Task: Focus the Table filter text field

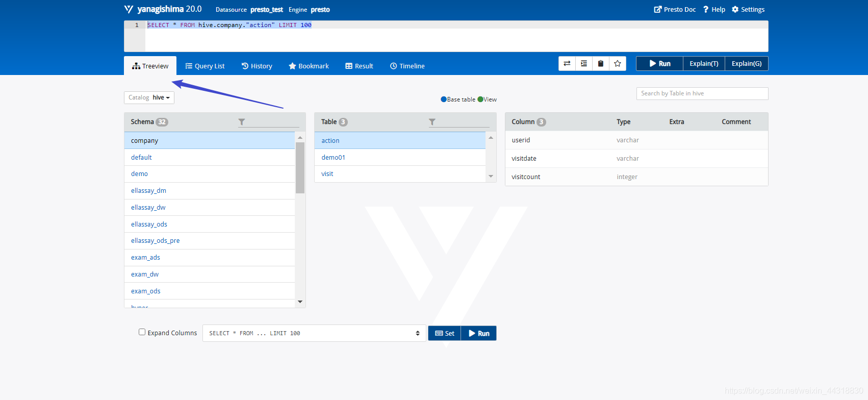Action: (x=463, y=122)
